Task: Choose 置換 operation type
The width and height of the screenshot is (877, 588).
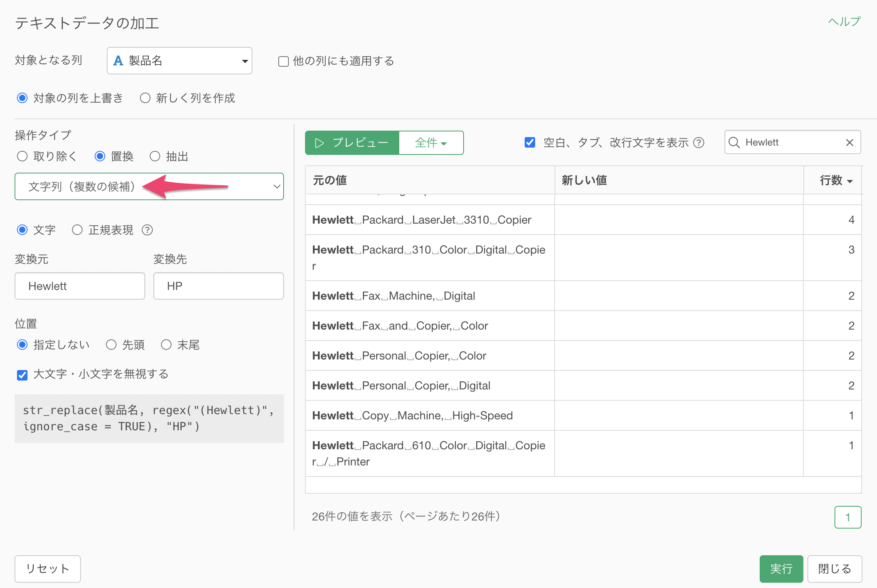Action: 100,156
